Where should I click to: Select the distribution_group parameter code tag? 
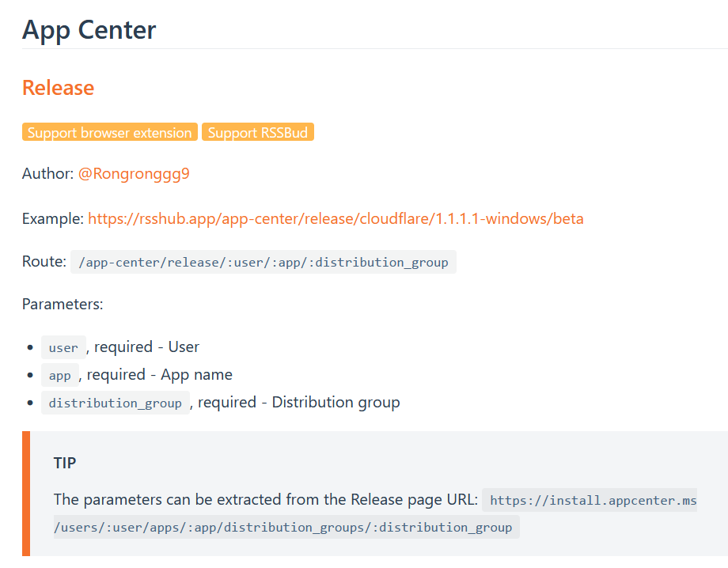click(116, 403)
